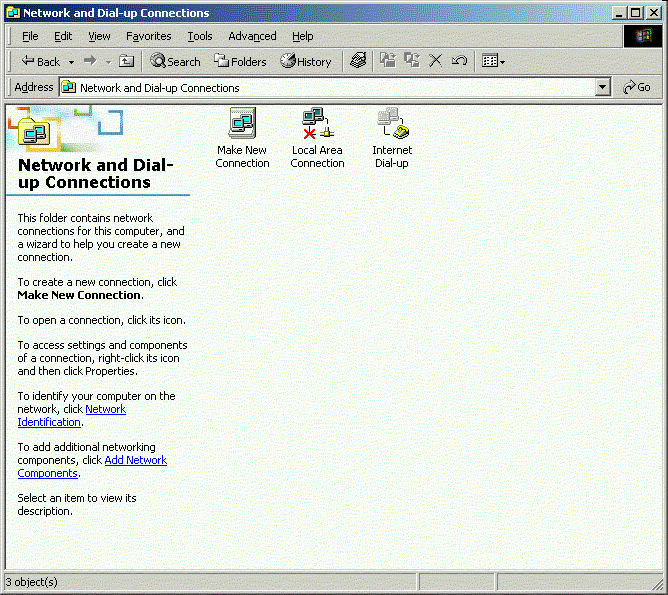
Task: Select the Internet Dial-up connection icon
Action: (x=392, y=124)
